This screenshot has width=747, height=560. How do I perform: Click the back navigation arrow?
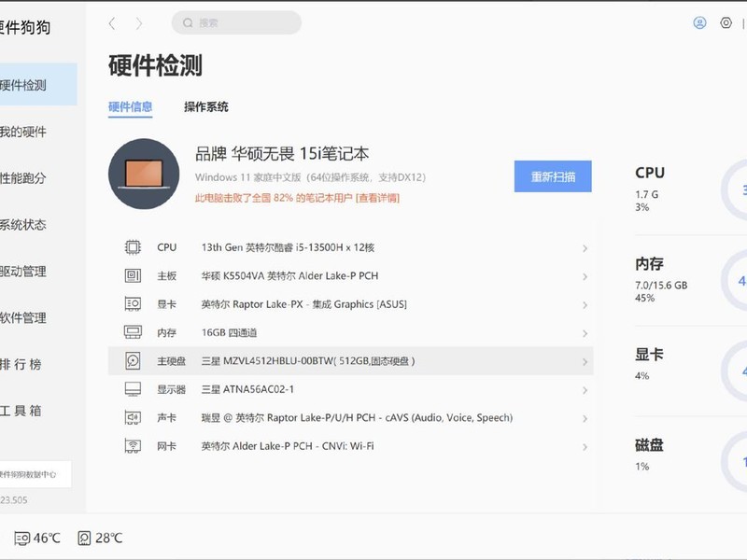112,23
